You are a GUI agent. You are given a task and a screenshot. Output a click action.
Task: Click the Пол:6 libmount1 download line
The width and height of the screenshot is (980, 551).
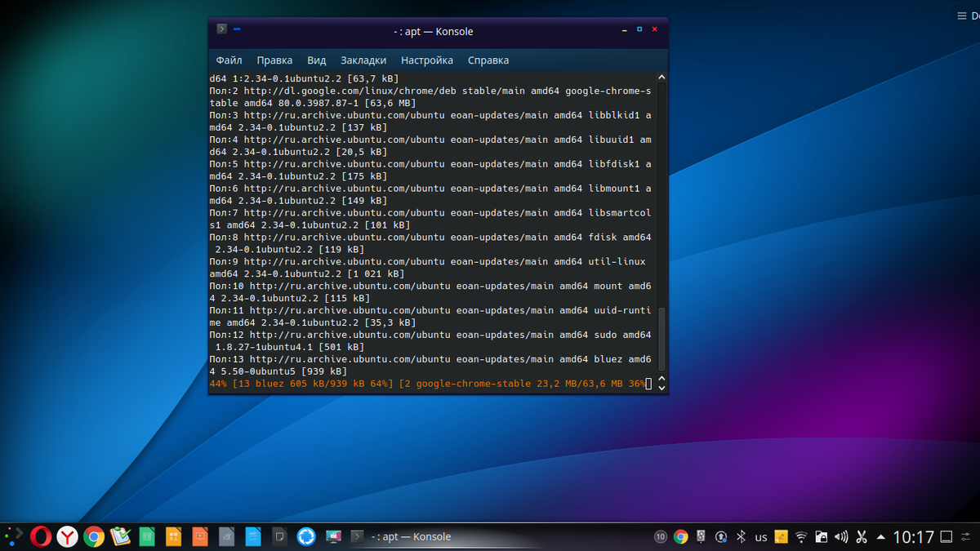click(x=430, y=189)
